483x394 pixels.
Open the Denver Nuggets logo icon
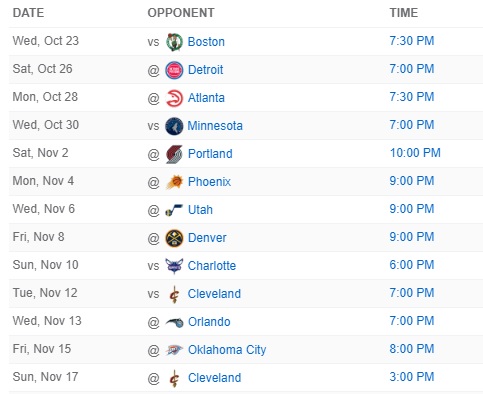click(x=174, y=238)
